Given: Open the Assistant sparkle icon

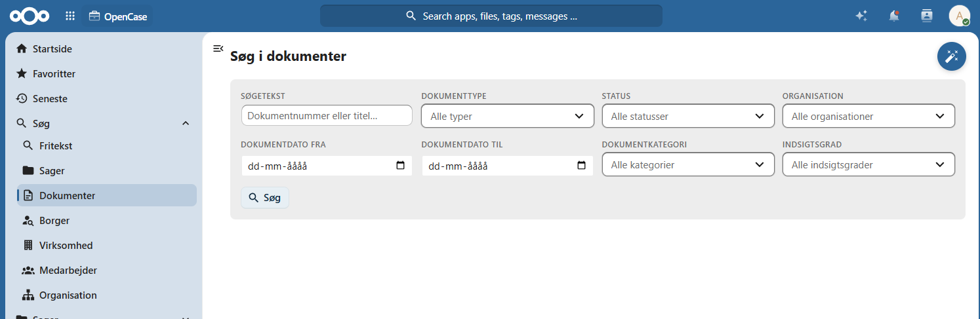Looking at the screenshot, I should pos(861,16).
